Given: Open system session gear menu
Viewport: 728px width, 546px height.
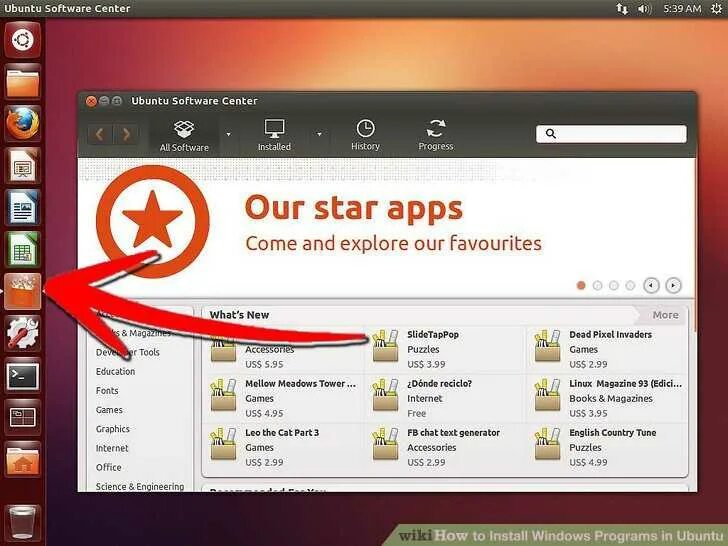Looking at the screenshot, I should [716, 8].
